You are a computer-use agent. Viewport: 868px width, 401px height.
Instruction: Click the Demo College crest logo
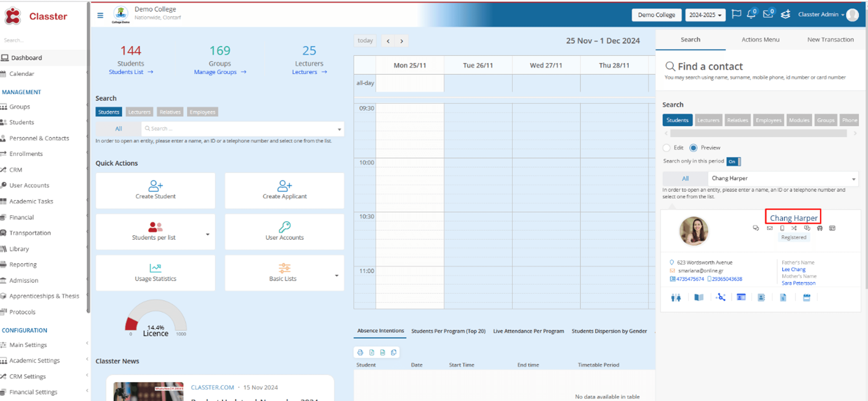click(121, 15)
